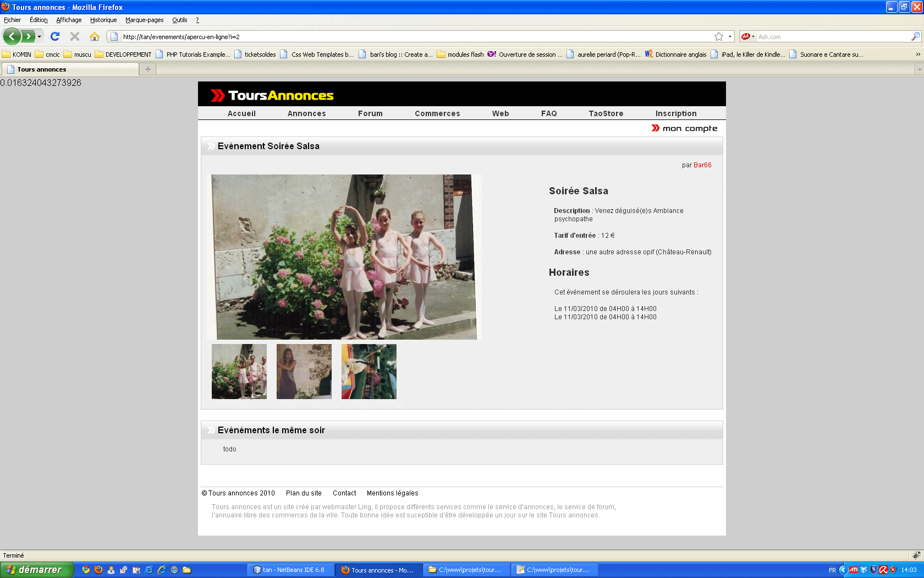
Task: Open the home page icon
Action: pos(95,36)
